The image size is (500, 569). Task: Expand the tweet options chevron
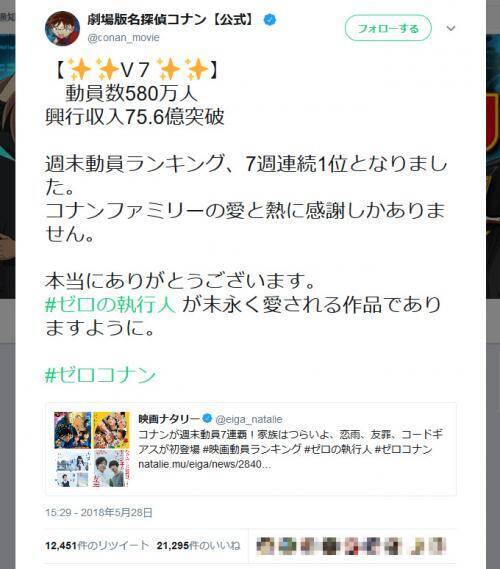coord(451,28)
